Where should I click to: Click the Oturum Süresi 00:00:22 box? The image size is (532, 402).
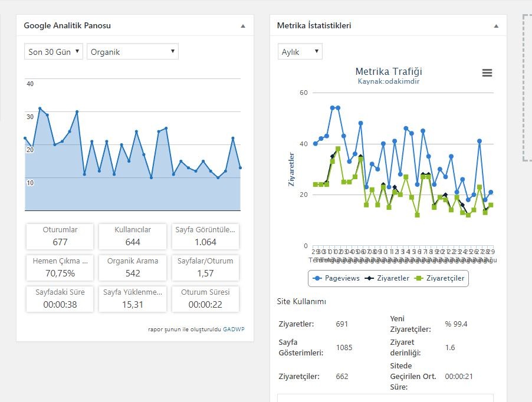click(x=205, y=299)
